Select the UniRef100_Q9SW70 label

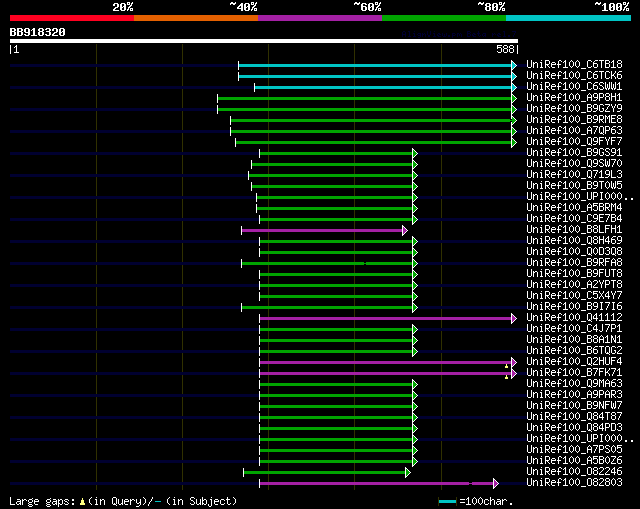574,164
